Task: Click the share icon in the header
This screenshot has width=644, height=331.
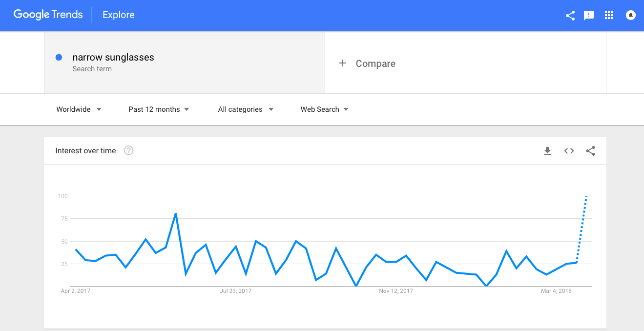Action: coord(570,16)
